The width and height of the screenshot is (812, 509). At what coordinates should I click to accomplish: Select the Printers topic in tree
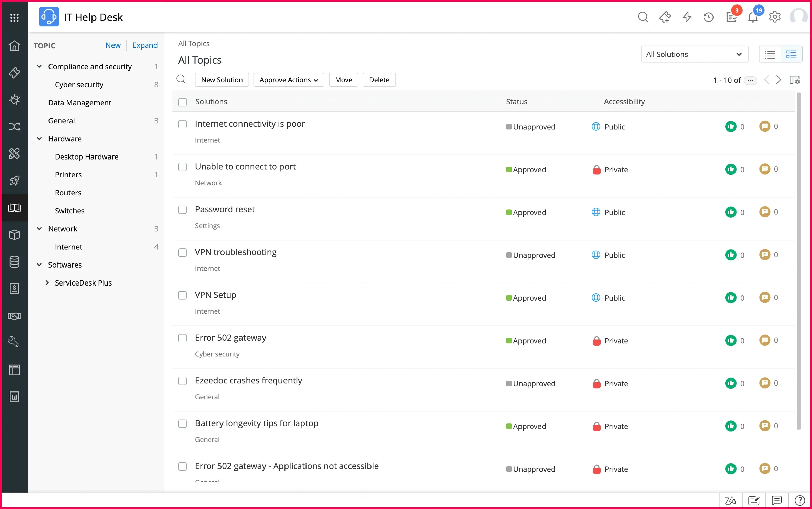(x=68, y=174)
